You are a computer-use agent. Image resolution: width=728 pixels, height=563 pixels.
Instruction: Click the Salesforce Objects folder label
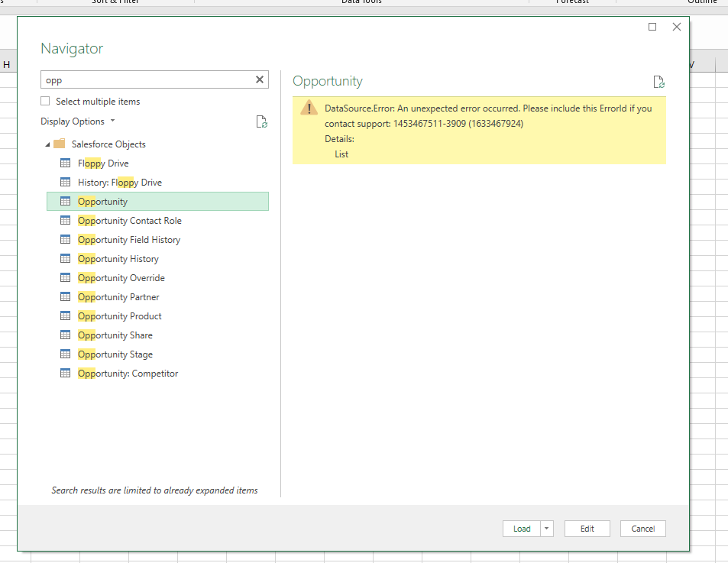(x=108, y=144)
